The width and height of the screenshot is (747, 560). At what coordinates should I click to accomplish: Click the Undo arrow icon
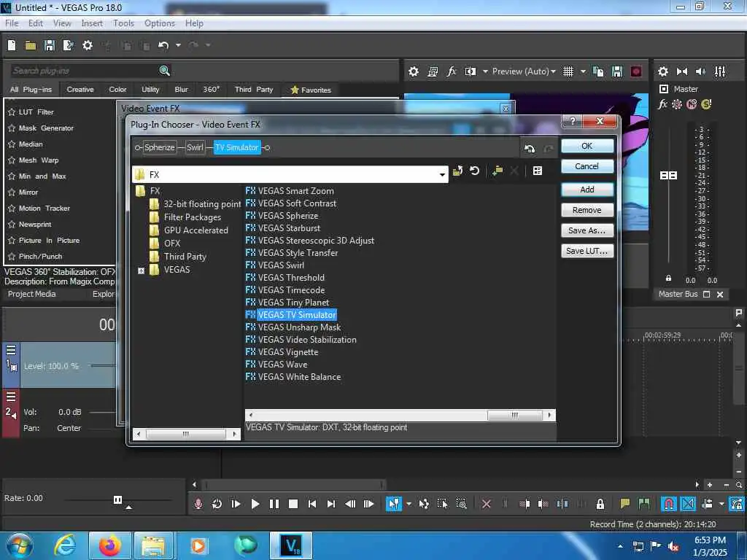(163, 45)
